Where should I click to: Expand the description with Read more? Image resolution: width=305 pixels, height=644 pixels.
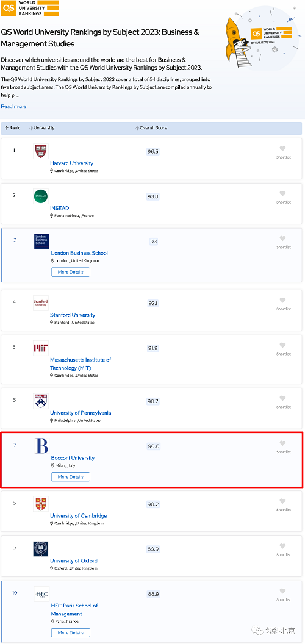pyautogui.click(x=13, y=106)
